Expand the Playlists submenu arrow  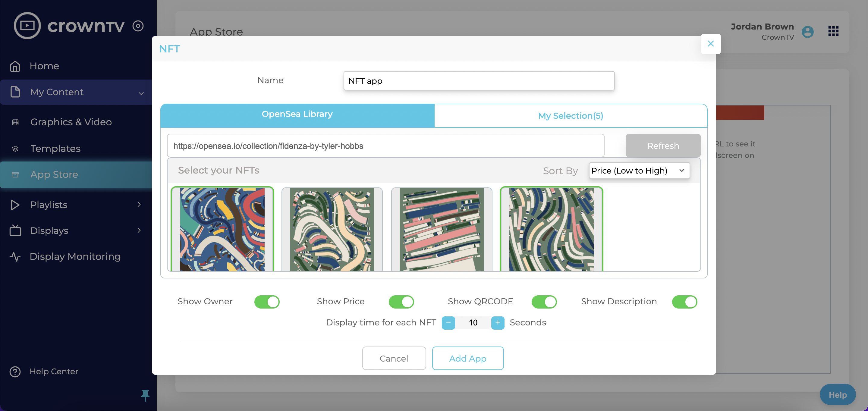click(139, 204)
